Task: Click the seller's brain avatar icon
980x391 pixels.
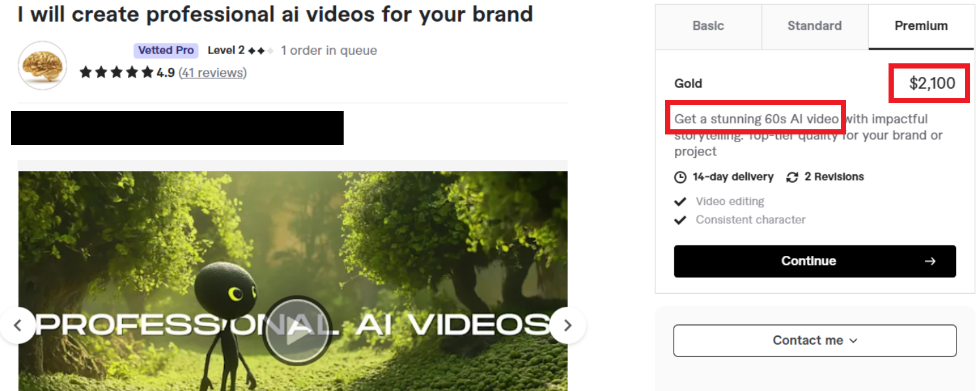Action: [42, 65]
